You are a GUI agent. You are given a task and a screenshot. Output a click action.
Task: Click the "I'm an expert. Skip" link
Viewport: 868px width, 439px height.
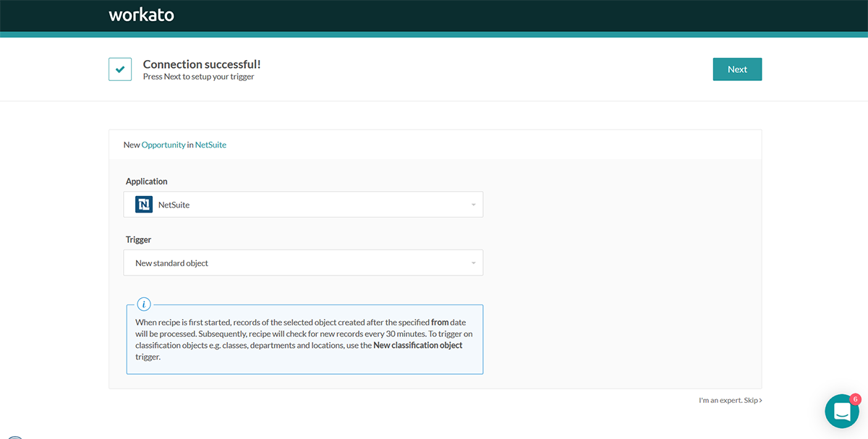[x=731, y=400]
